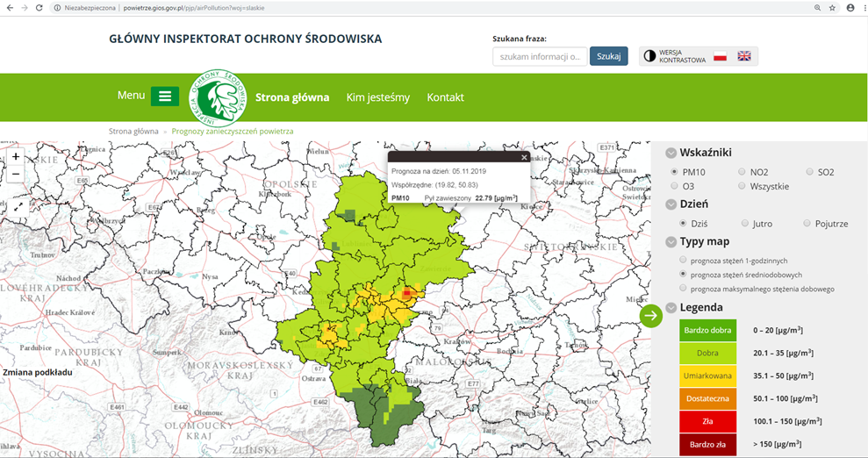The height and width of the screenshot is (458, 868).
Task: Collapse the Wskaźniki section
Action: coord(671,153)
